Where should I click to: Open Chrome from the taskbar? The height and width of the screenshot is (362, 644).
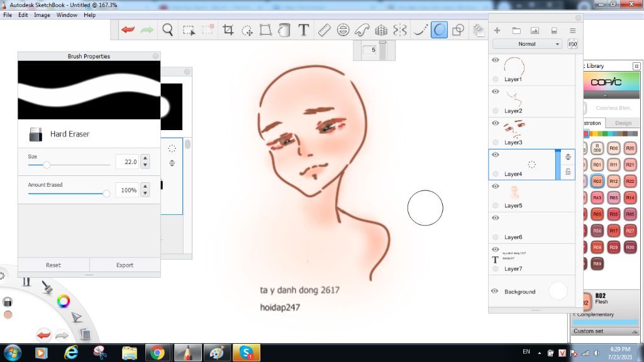pos(157,353)
